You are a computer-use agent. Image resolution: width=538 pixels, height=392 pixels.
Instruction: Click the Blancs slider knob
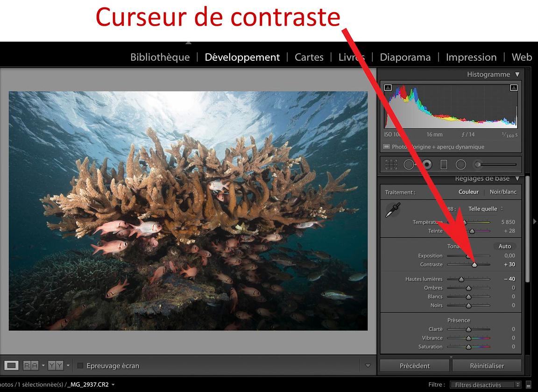[469, 297]
